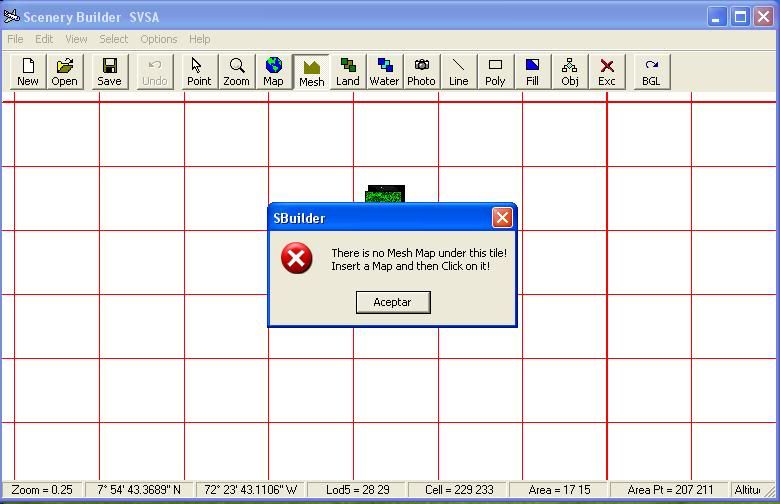Click 'There is no Mesh Map' message text
The height and width of the screenshot is (504, 780).
click(419, 253)
